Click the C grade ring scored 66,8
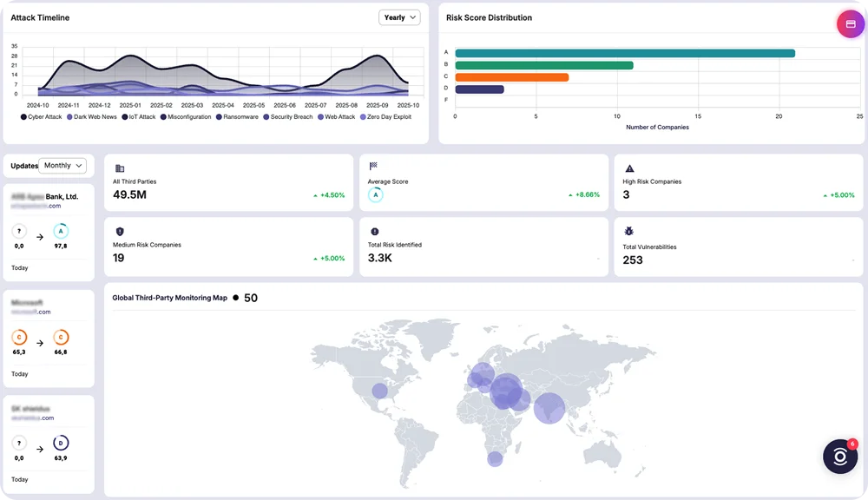The height and width of the screenshot is (500, 868). 61,337
